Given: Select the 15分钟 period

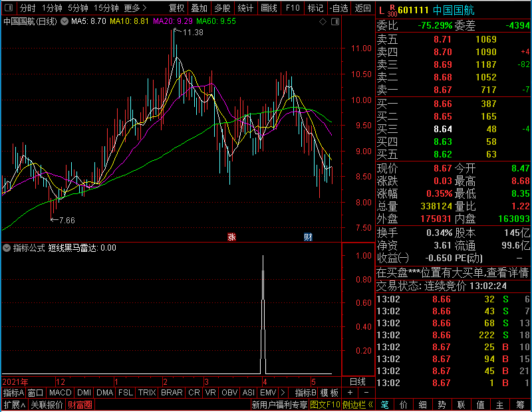Looking at the screenshot, I should click(106, 8).
